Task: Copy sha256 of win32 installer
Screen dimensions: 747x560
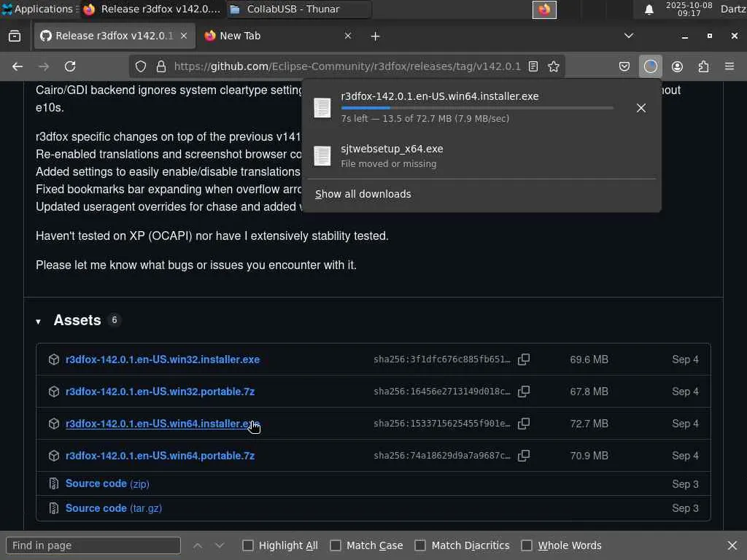Action: click(524, 359)
